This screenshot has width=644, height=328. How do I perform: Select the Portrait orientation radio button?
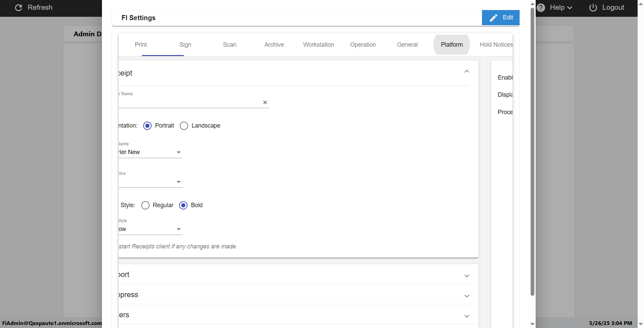coord(147,126)
